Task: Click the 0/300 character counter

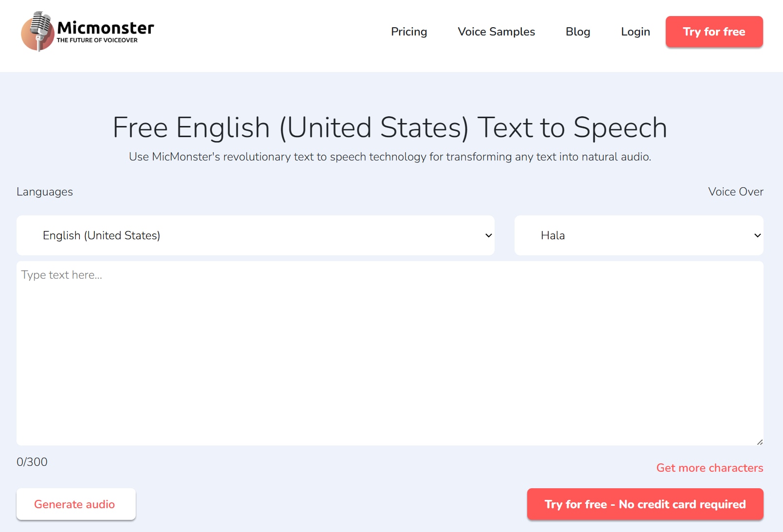Action: (32, 462)
